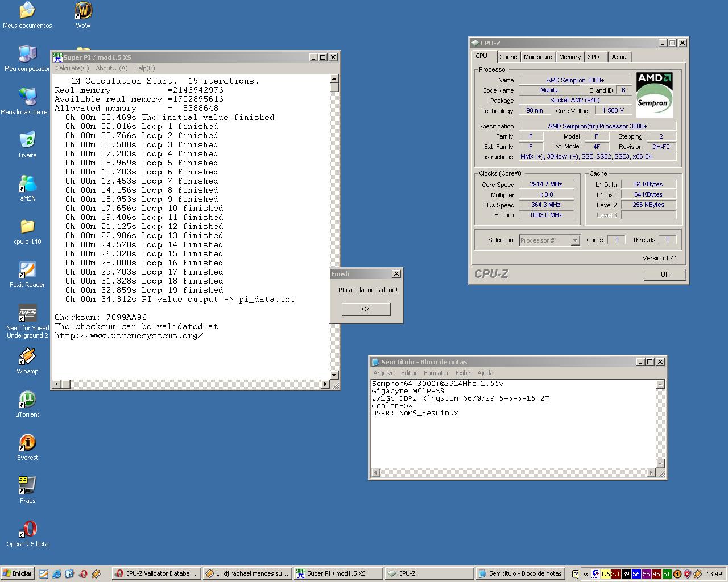Switch to the Memory tab in CPU-Z

(569, 57)
